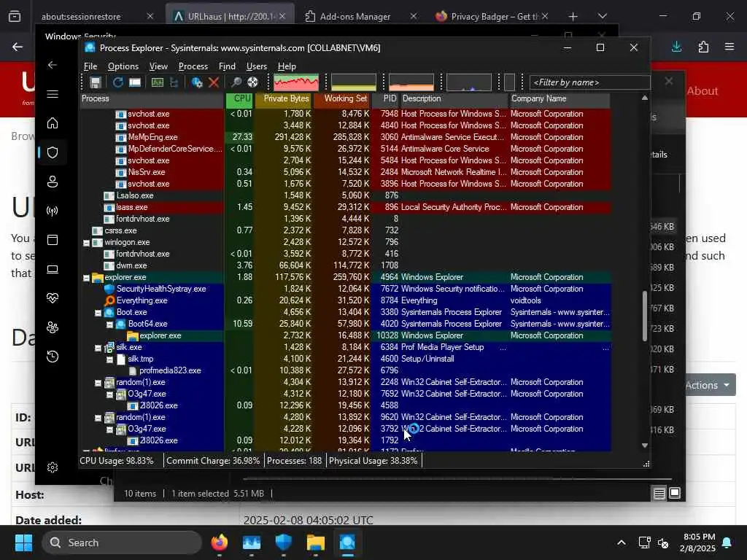Open the File menu in Process Explorer

pyautogui.click(x=90, y=66)
